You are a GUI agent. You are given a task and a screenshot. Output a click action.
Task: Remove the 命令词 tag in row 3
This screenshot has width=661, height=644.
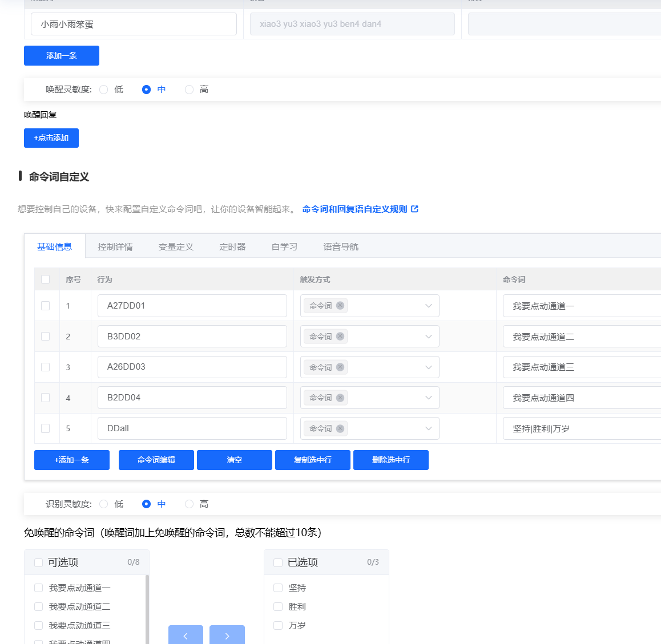click(340, 367)
